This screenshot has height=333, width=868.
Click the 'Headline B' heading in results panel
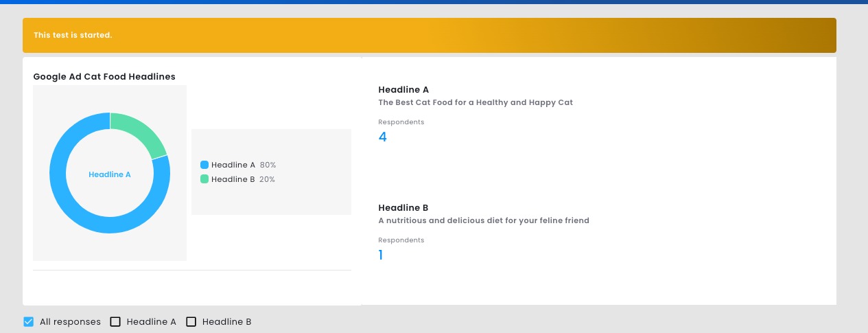(403, 208)
